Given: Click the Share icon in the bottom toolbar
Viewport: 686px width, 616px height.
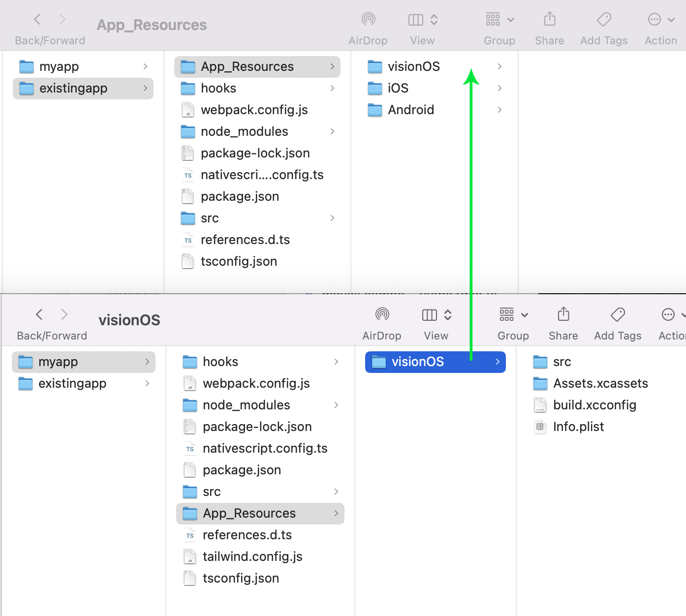Looking at the screenshot, I should [563, 315].
